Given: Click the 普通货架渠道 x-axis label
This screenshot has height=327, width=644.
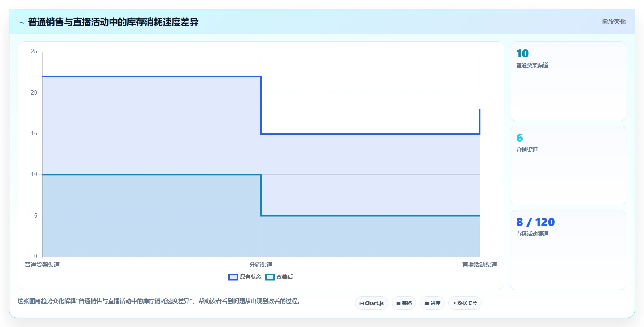Looking at the screenshot, I should (42, 265).
